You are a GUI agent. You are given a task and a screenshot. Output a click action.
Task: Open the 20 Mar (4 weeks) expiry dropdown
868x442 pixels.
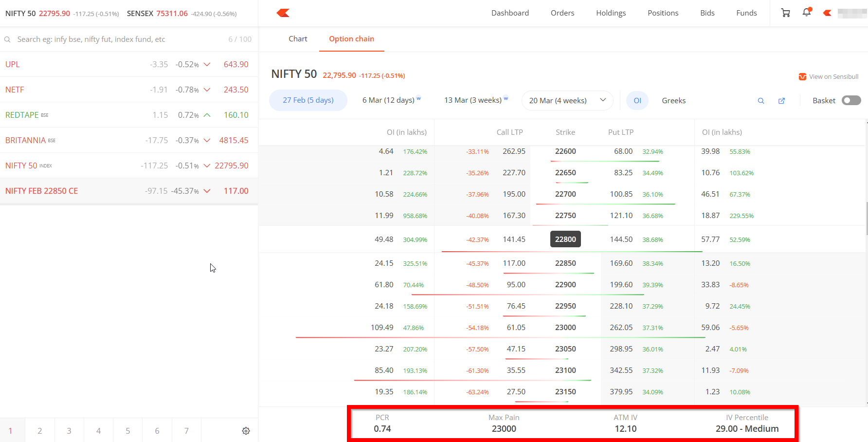pos(567,101)
